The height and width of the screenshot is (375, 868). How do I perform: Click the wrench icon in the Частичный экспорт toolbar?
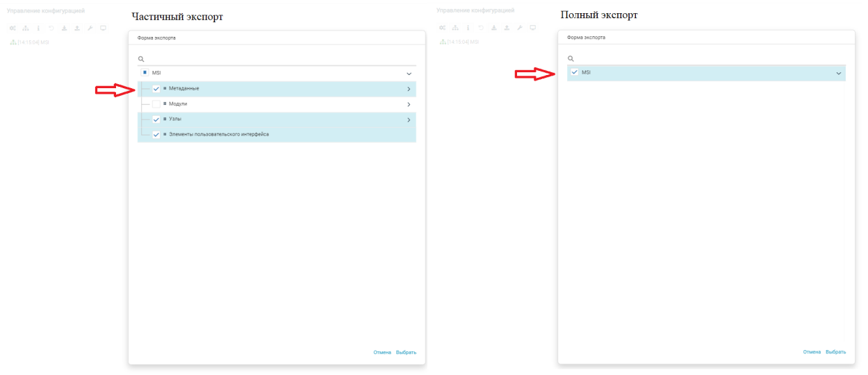click(x=90, y=28)
